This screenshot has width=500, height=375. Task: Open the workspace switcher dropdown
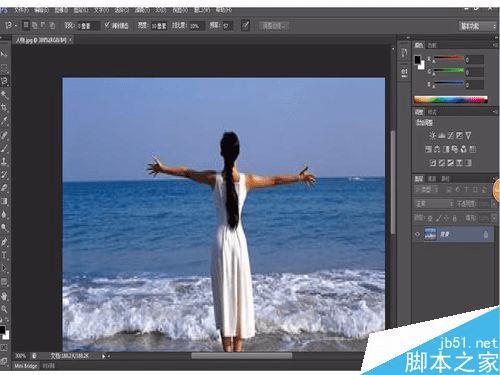click(478, 26)
